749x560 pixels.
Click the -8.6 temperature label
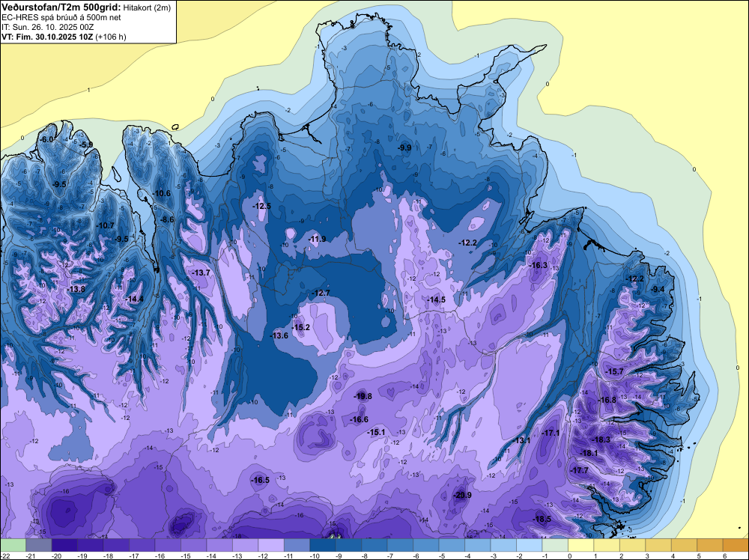click(x=167, y=219)
